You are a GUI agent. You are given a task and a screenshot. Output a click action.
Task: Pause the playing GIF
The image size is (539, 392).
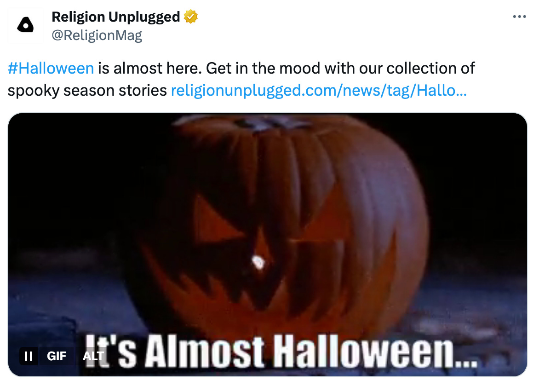point(29,356)
